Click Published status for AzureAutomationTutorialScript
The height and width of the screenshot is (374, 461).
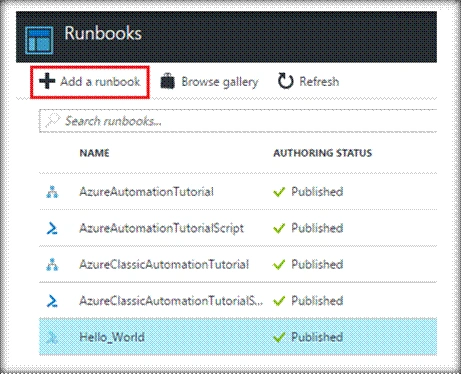click(317, 228)
